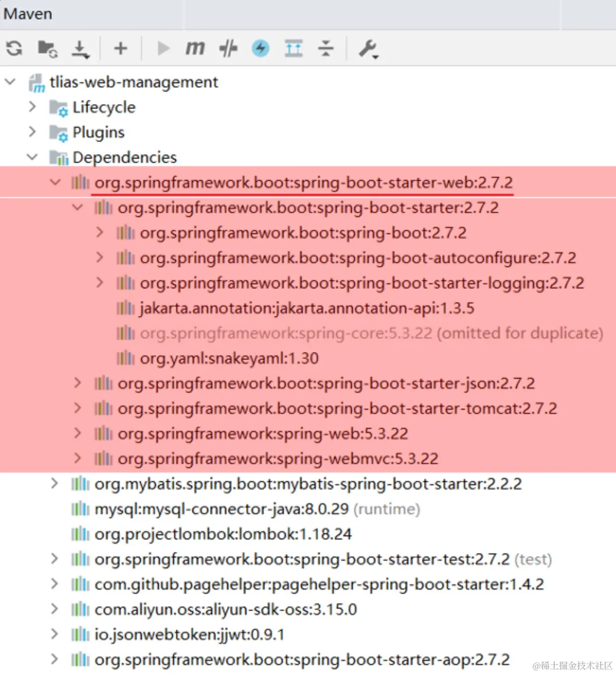Collapse the tlias-web-management project node
This screenshot has height=674, width=616.
tap(10, 82)
